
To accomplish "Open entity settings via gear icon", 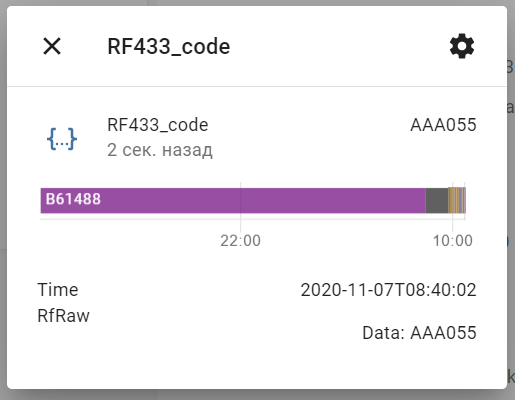I will point(462,46).
